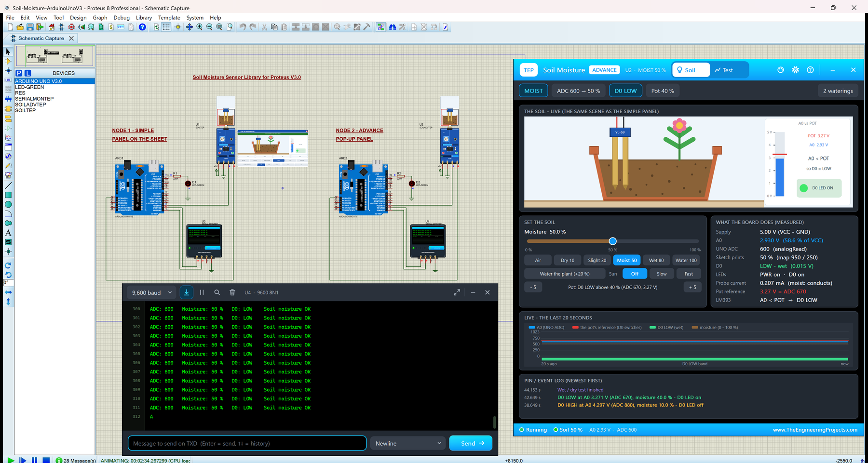This screenshot has height=463, width=868.
Task: Switch to the Test tab
Action: (x=724, y=70)
